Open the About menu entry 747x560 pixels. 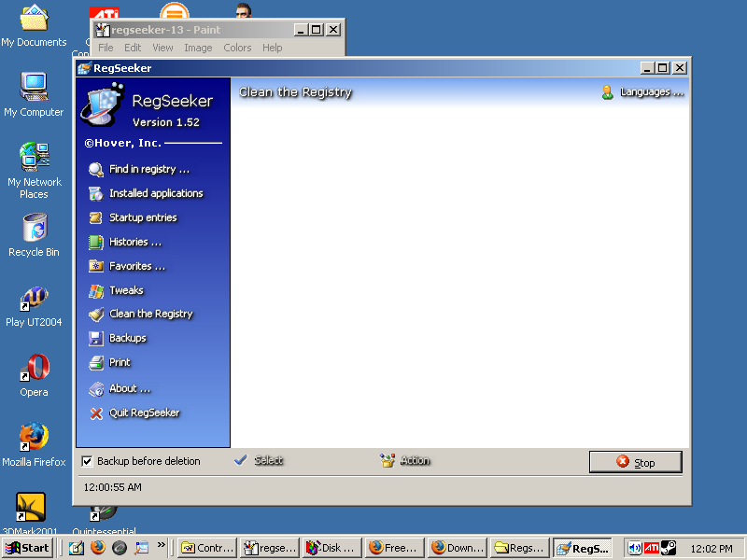pos(129,388)
